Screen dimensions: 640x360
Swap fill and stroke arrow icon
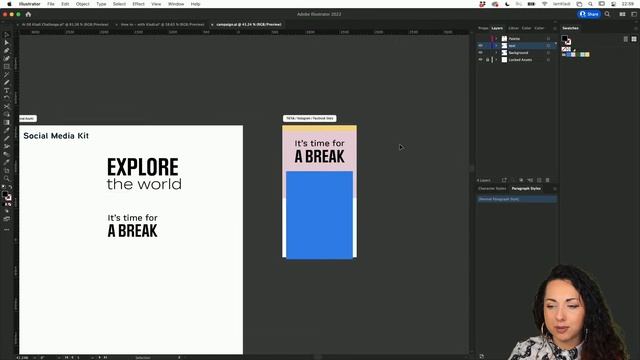[x=10, y=187]
